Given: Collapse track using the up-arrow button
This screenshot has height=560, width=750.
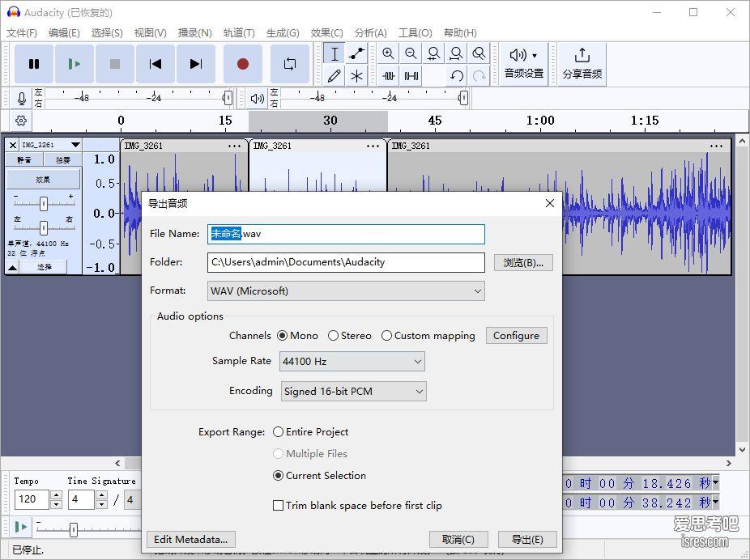Looking at the screenshot, I should [x=13, y=267].
